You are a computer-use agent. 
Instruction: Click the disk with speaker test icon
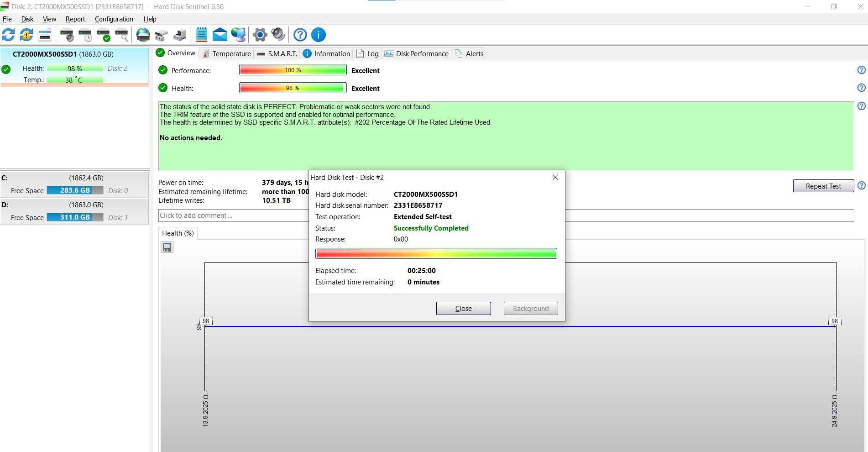pyautogui.click(x=67, y=35)
